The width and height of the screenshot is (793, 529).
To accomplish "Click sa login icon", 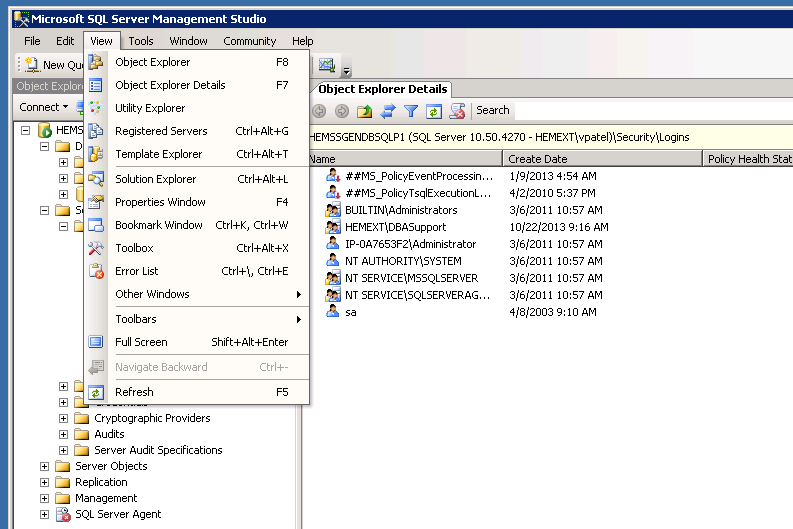I will (x=332, y=312).
